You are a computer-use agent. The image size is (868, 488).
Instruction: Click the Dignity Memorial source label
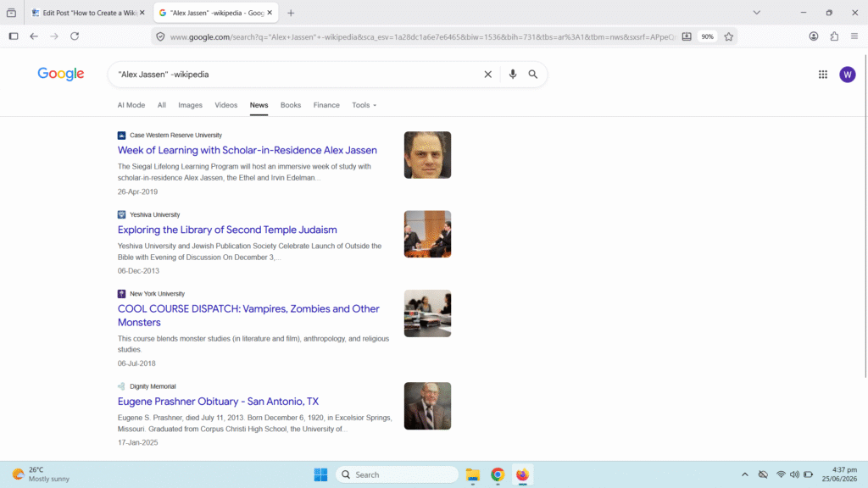tap(153, 386)
